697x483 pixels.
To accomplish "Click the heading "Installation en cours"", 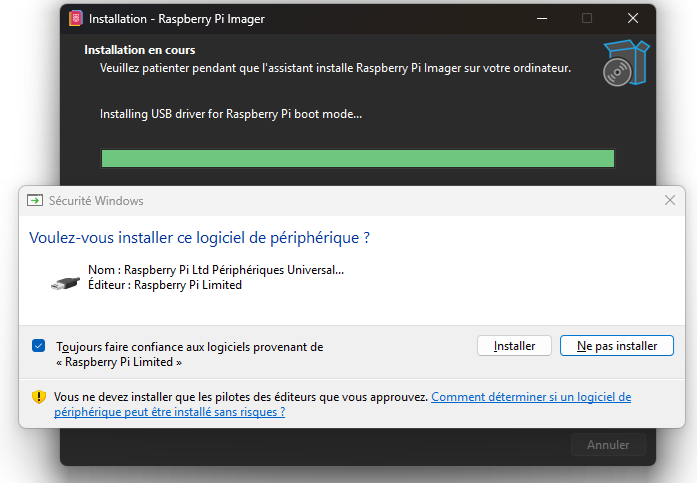I will tap(140, 50).
